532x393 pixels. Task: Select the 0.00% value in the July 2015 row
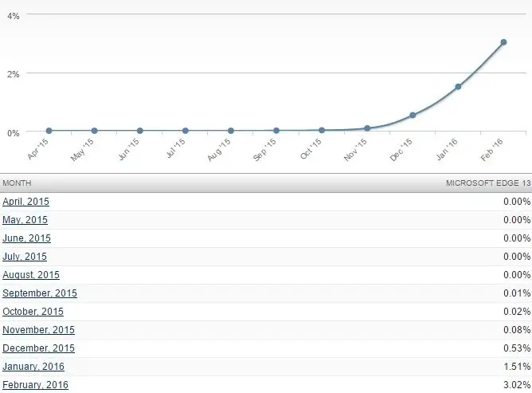click(517, 257)
